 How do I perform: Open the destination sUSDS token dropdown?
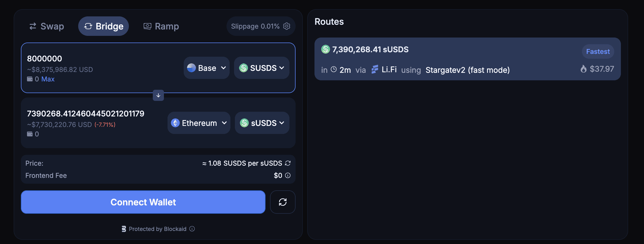pos(262,123)
